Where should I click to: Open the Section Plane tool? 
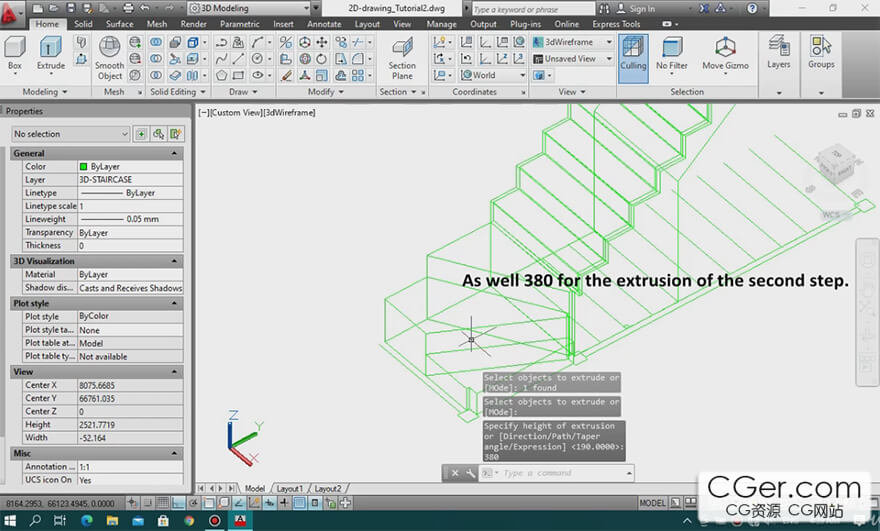[402, 58]
